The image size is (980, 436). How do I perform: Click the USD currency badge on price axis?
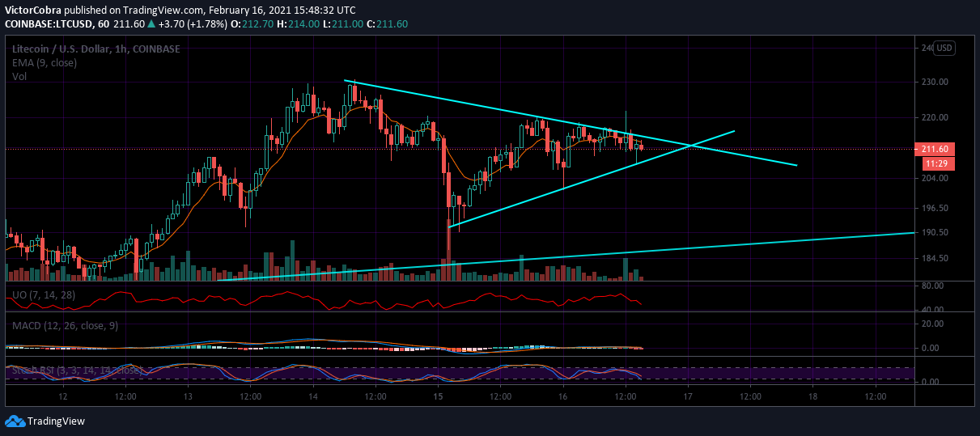tap(944, 49)
